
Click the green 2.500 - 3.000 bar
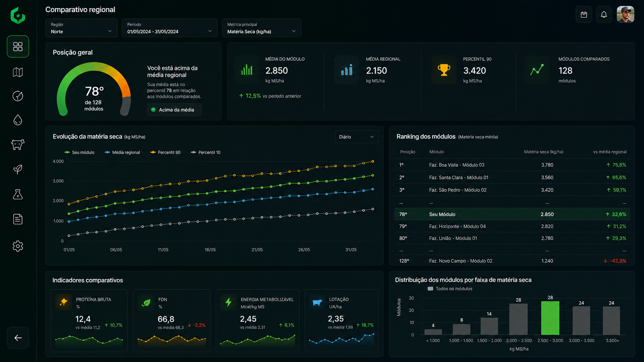[550, 318]
